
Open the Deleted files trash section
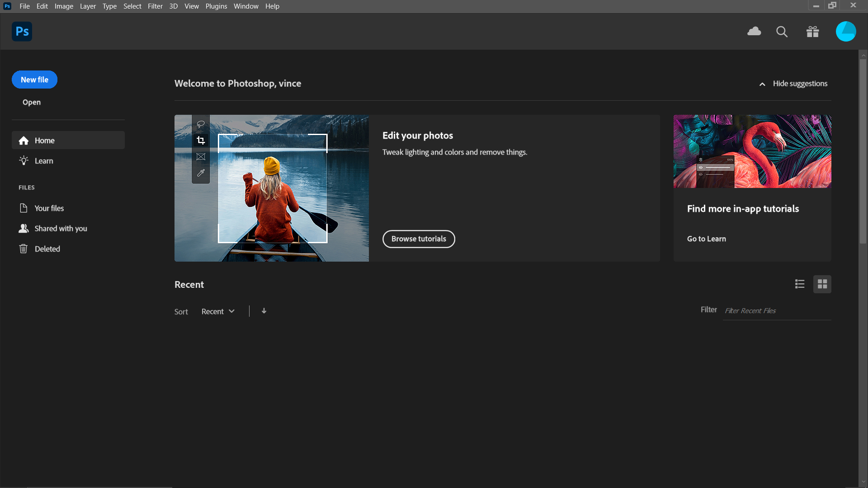[47, 249]
